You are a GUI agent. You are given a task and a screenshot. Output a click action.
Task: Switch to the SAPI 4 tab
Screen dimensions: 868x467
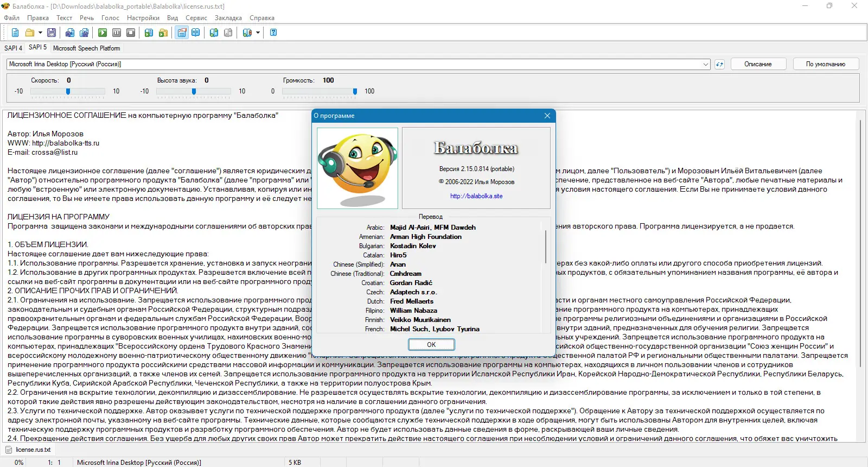[x=14, y=48]
